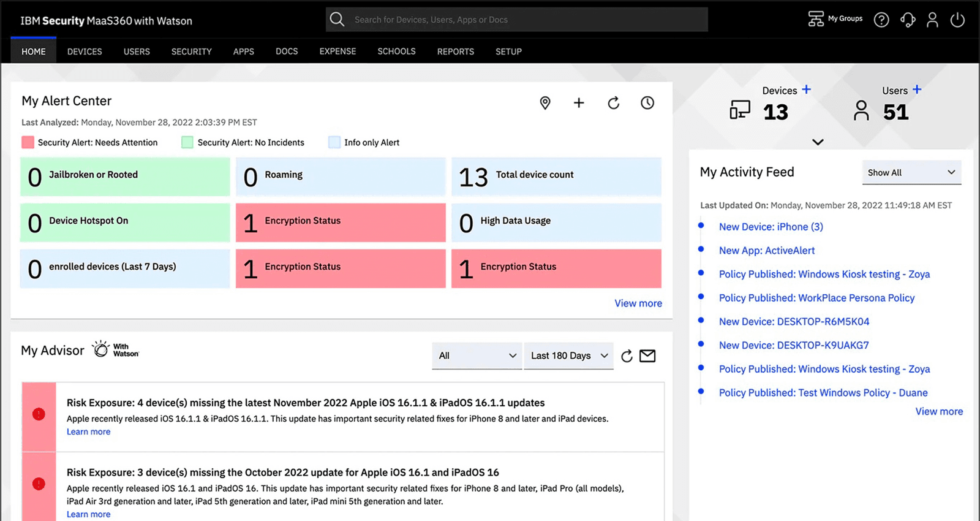Click the search devices, users, apps field
The width and height of the screenshot is (980, 521).
point(517,20)
